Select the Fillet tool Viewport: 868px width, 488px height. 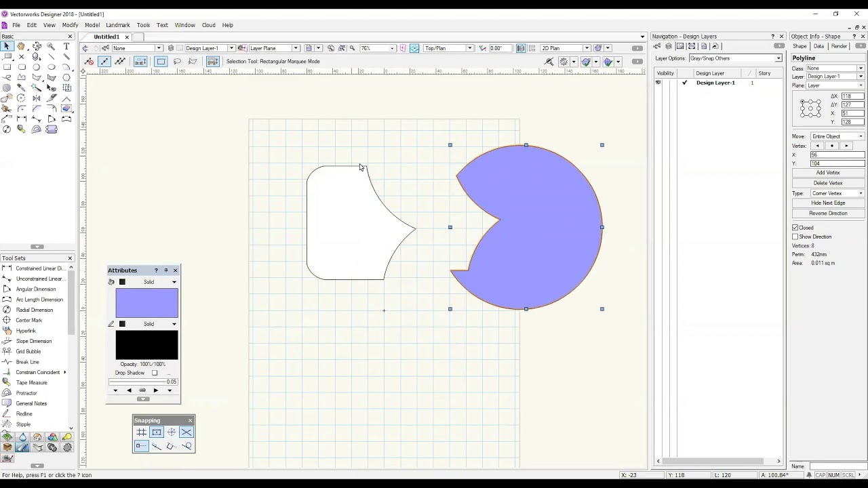[22, 108]
